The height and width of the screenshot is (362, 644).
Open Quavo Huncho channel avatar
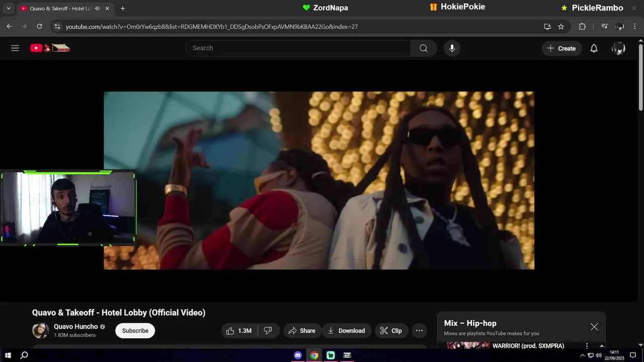(x=40, y=330)
